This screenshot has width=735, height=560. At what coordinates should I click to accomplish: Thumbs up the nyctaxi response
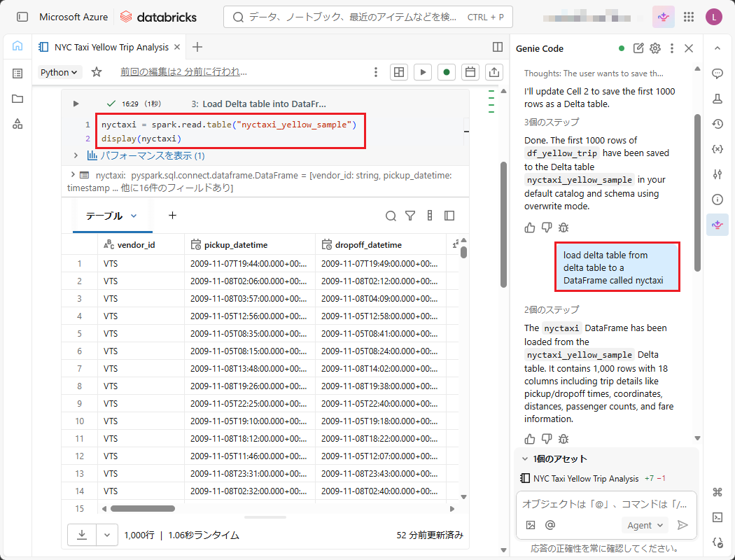pyautogui.click(x=530, y=439)
